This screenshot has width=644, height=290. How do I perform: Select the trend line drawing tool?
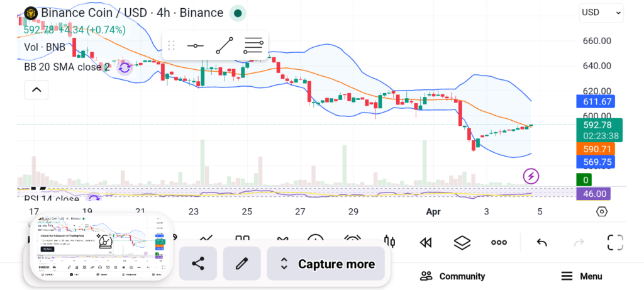(x=225, y=46)
